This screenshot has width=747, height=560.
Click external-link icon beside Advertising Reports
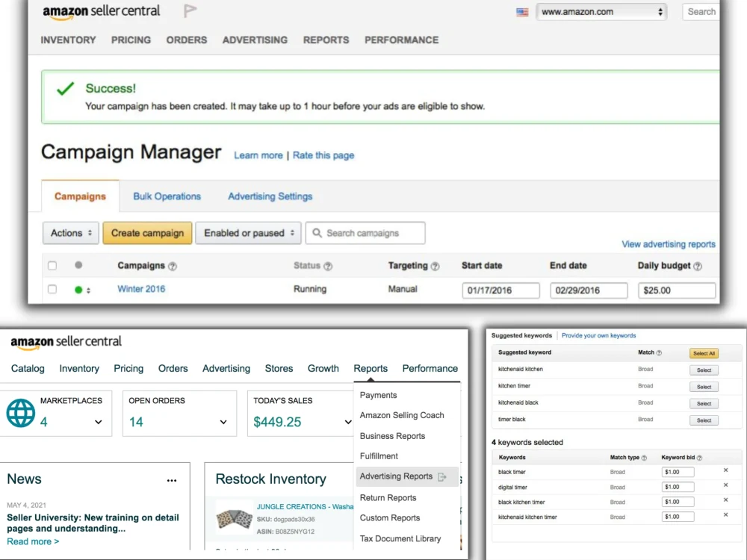(442, 476)
